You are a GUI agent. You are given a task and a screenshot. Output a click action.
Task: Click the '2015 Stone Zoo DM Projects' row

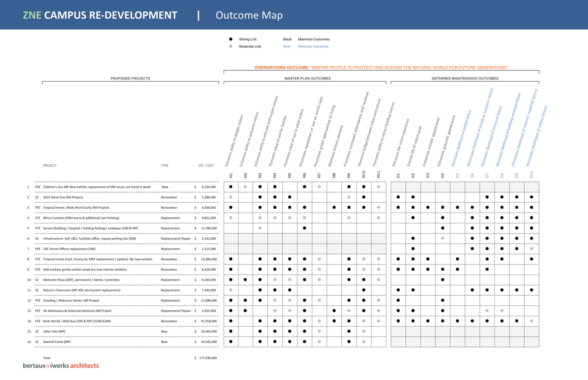(63, 197)
